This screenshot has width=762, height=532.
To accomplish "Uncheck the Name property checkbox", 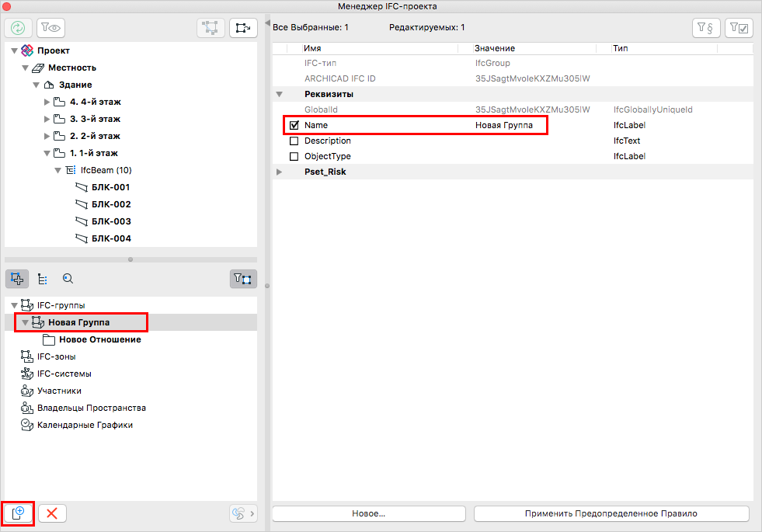I will (294, 125).
